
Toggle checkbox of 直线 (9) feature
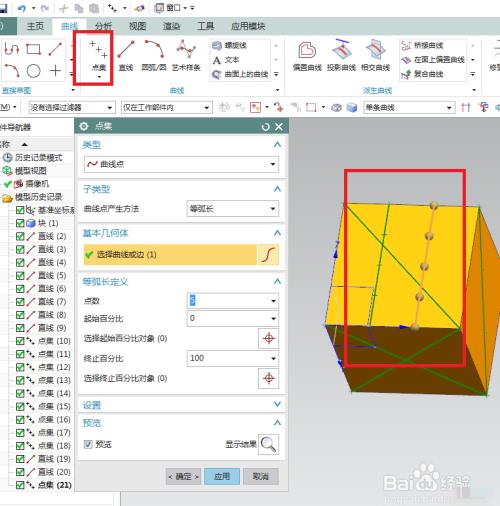[x=20, y=328]
